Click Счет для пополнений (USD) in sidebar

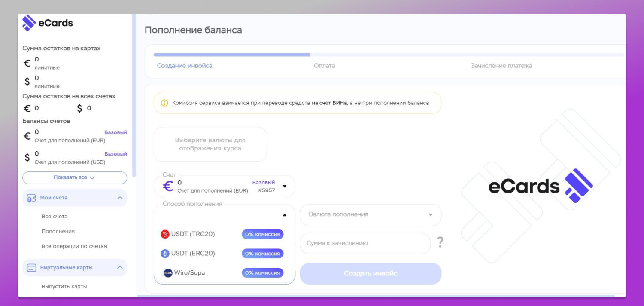[x=70, y=162]
